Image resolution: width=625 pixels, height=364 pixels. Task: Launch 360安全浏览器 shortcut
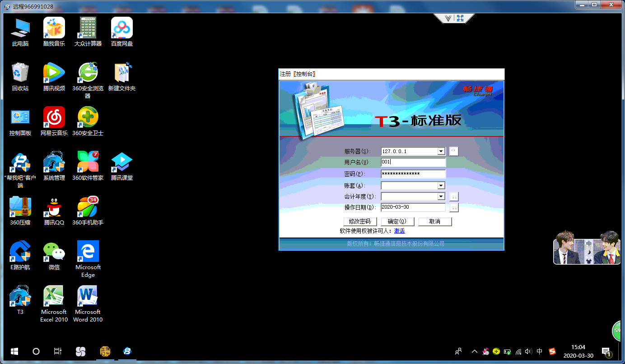point(88,80)
